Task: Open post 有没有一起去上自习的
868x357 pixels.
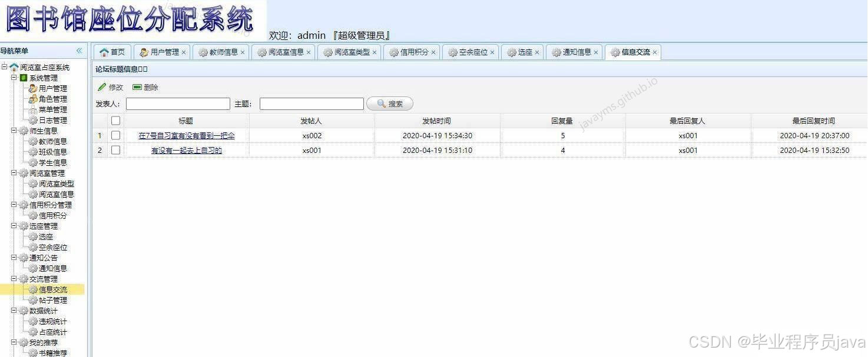Action: coord(187,150)
